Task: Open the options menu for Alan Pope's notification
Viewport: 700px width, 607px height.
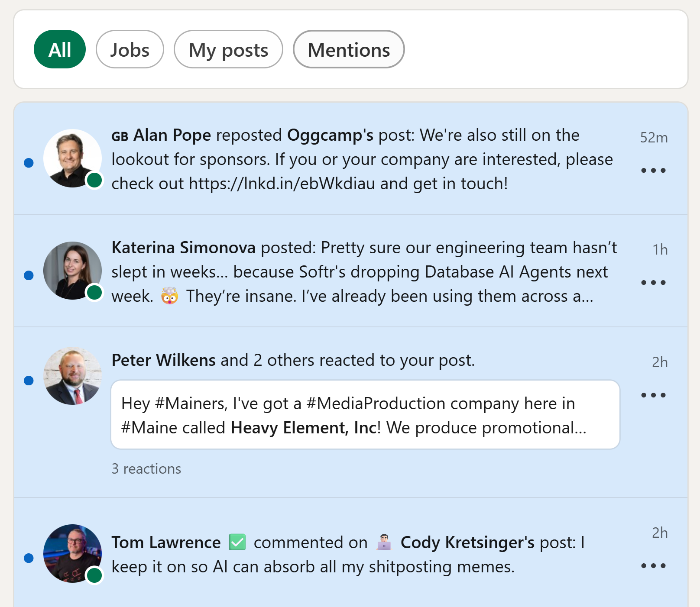Action: pyautogui.click(x=654, y=170)
